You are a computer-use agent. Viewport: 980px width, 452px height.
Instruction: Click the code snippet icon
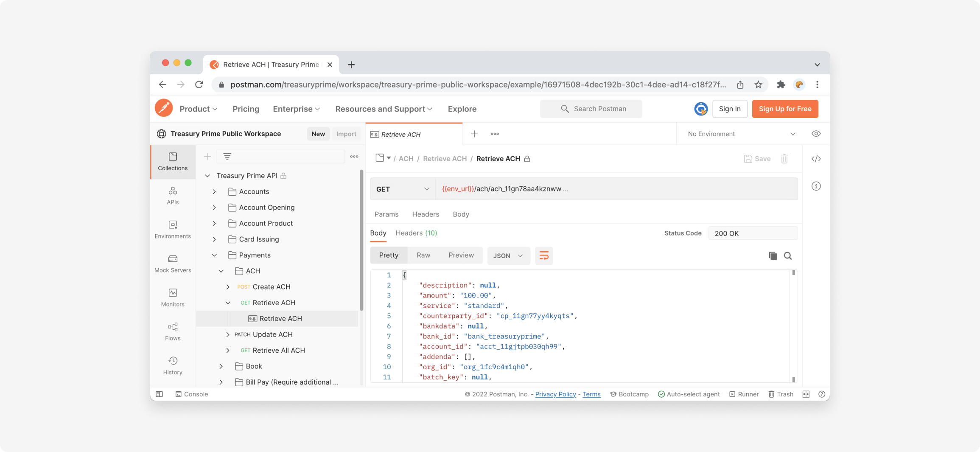tap(816, 159)
